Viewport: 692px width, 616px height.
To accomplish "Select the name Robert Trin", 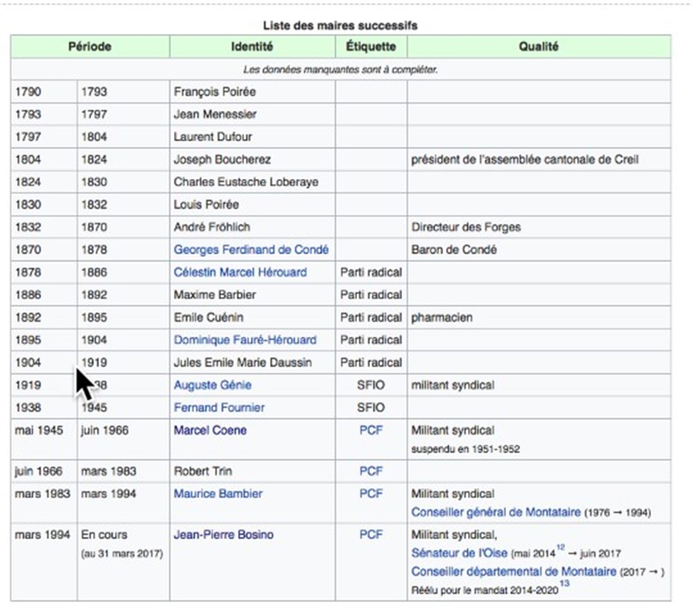I will [203, 471].
